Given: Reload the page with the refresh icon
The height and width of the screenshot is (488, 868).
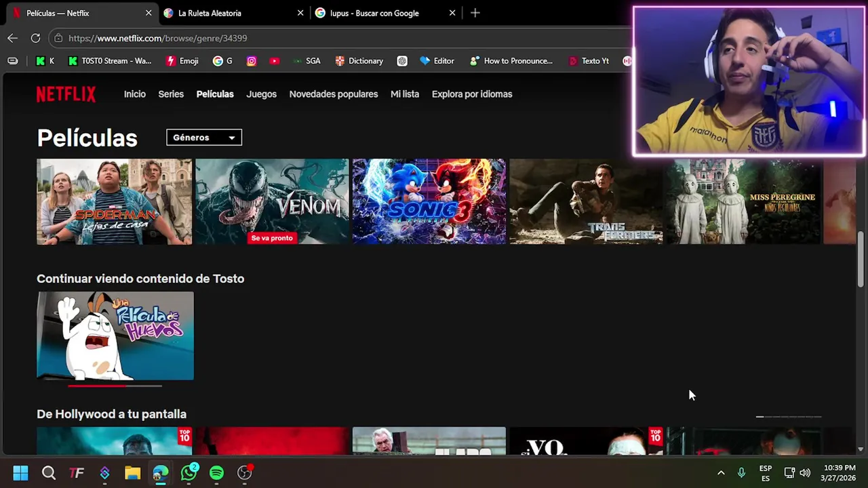Looking at the screenshot, I should point(35,38).
